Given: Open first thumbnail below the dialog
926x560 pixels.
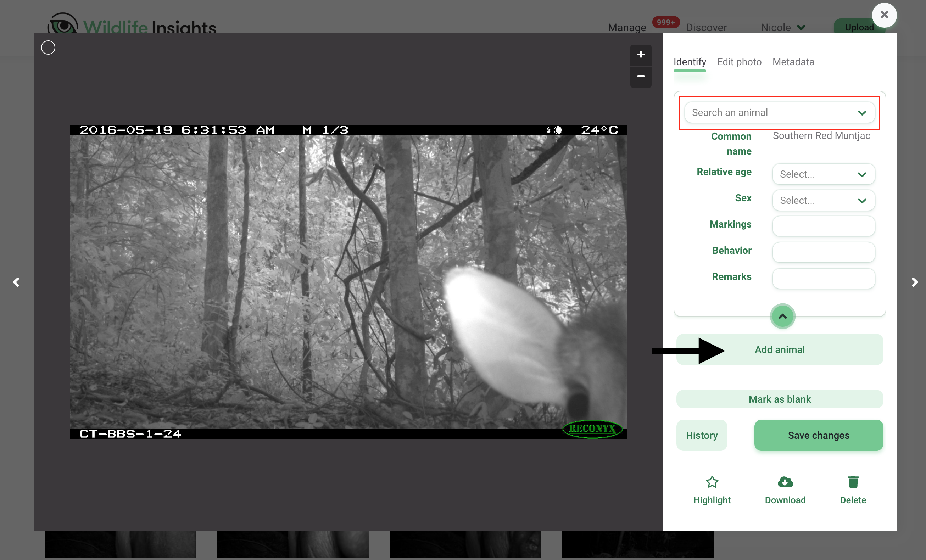Looking at the screenshot, I should coord(120,544).
